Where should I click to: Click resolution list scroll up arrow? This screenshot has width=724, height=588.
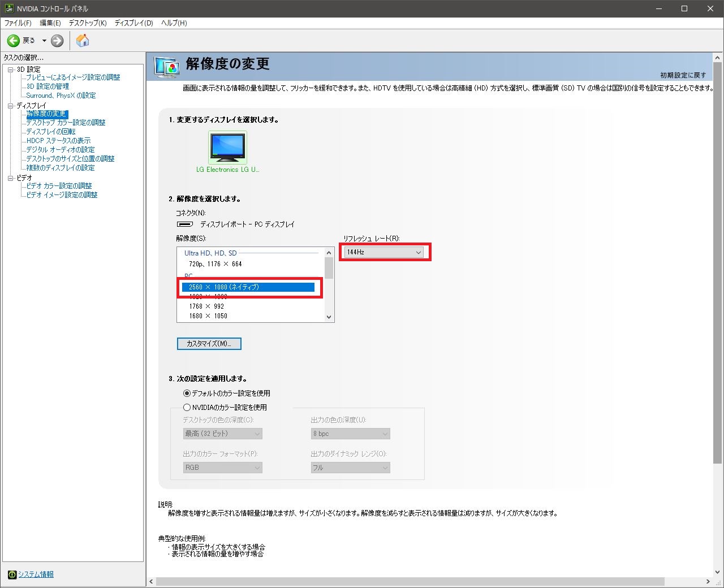pyautogui.click(x=329, y=252)
